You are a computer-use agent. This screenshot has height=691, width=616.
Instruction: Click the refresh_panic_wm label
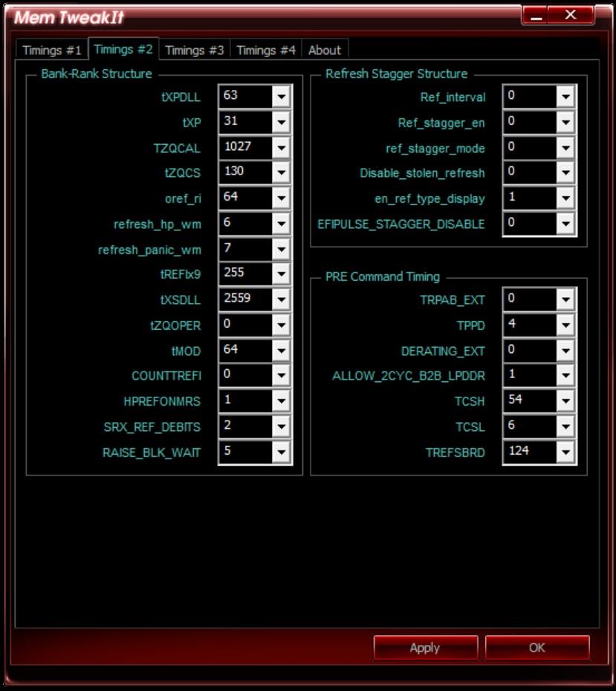(149, 250)
